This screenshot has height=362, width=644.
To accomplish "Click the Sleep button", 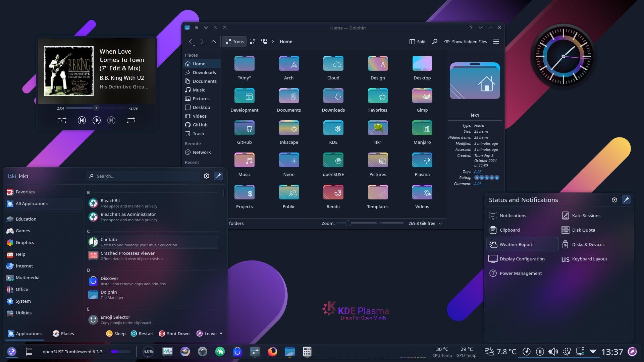I will click(116, 334).
